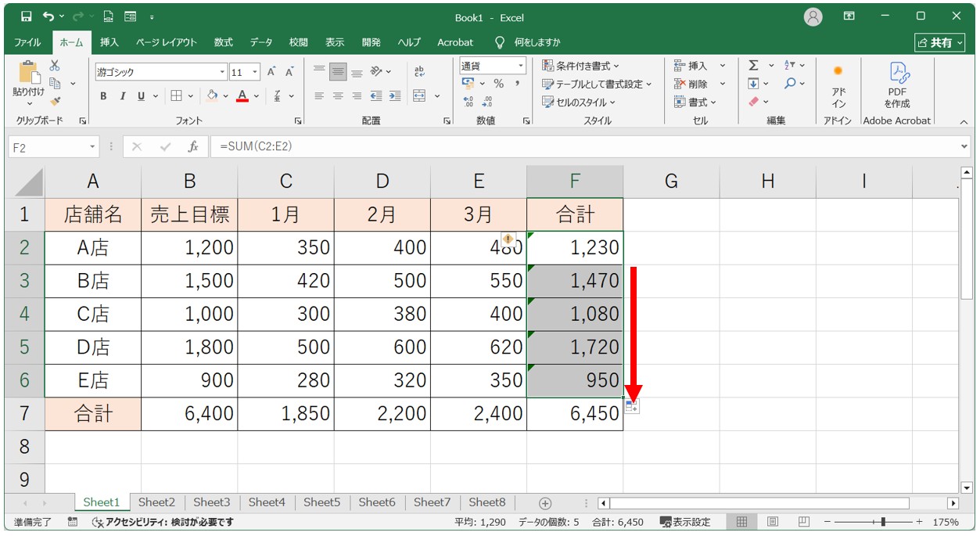Open the number format dropdown 通貨
This screenshot has height=536, width=980.
point(520,66)
